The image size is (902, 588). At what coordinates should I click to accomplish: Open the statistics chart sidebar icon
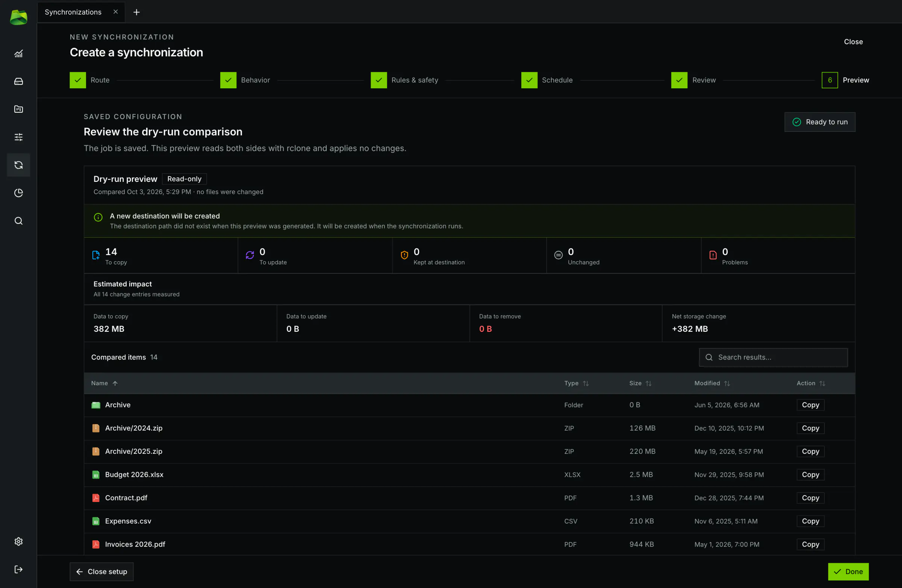18,54
